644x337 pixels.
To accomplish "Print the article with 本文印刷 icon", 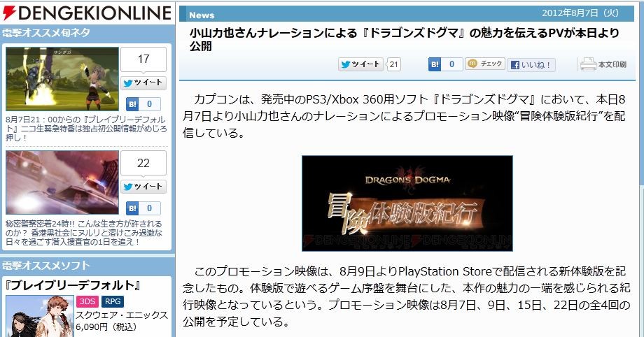I will (x=603, y=64).
